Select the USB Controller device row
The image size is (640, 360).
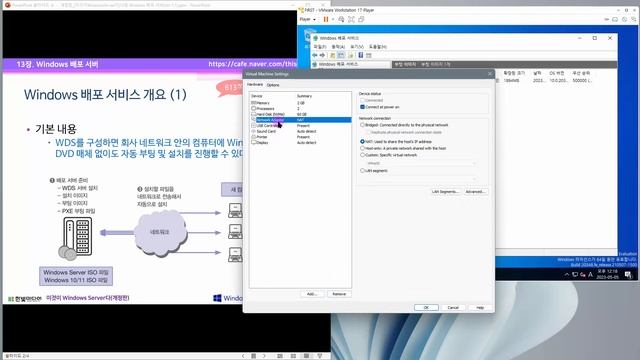(x=301, y=126)
